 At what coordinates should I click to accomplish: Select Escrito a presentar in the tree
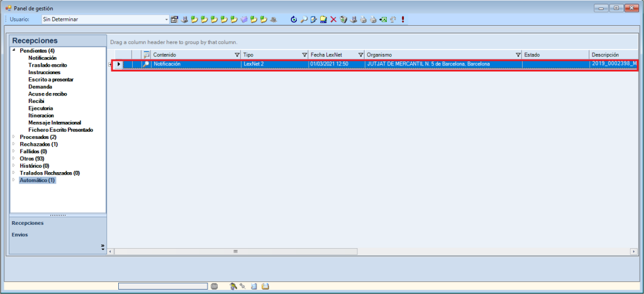[x=51, y=80]
